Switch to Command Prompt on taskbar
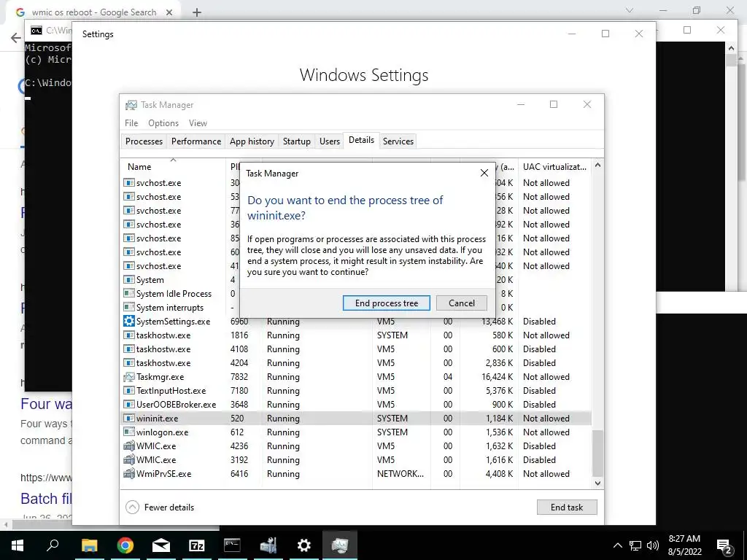This screenshot has height=560, width=747. click(232, 545)
